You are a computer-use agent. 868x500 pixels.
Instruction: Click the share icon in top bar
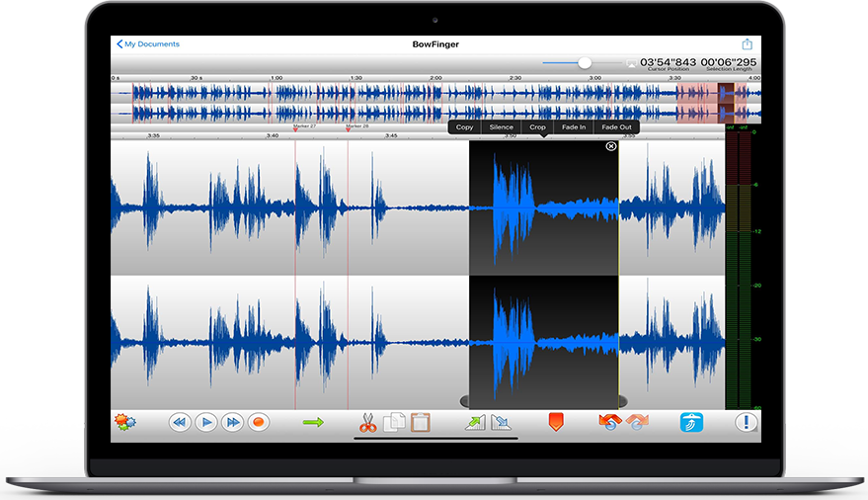coord(748,44)
